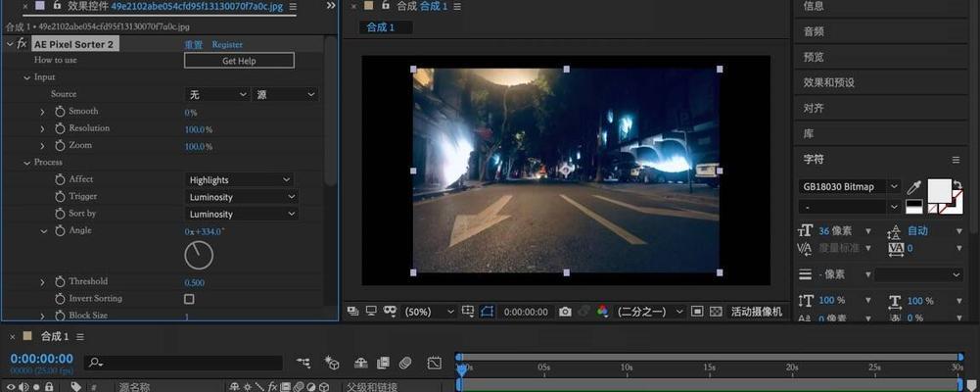Collapse the Input section
The height and width of the screenshot is (392, 980).
coord(26,77)
